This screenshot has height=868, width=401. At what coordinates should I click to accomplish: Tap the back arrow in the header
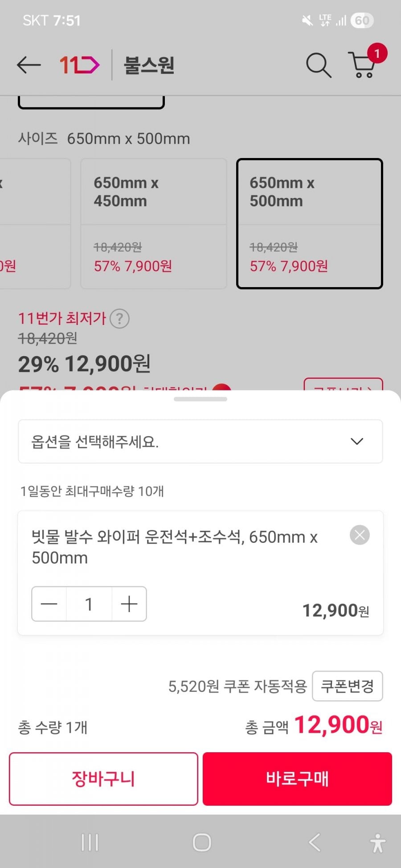[x=29, y=65]
